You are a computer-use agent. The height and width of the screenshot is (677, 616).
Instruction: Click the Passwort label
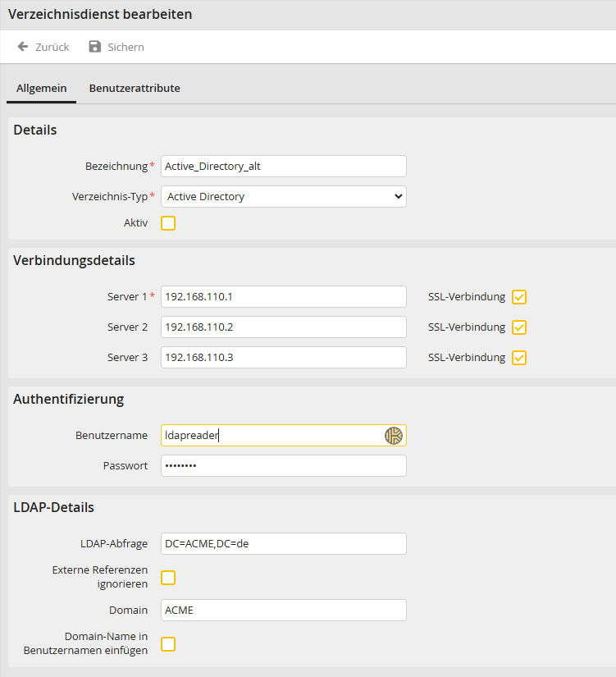point(125,465)
